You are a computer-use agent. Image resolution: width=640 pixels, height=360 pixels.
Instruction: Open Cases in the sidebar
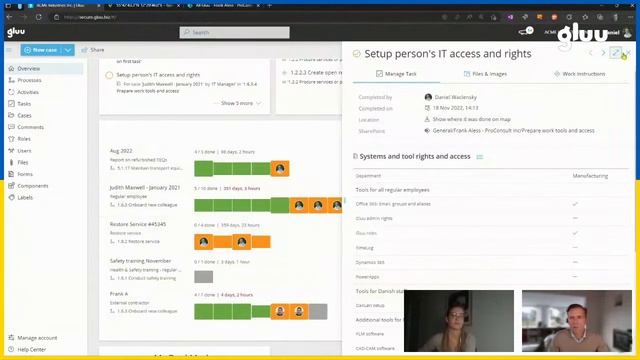[24, 116]
